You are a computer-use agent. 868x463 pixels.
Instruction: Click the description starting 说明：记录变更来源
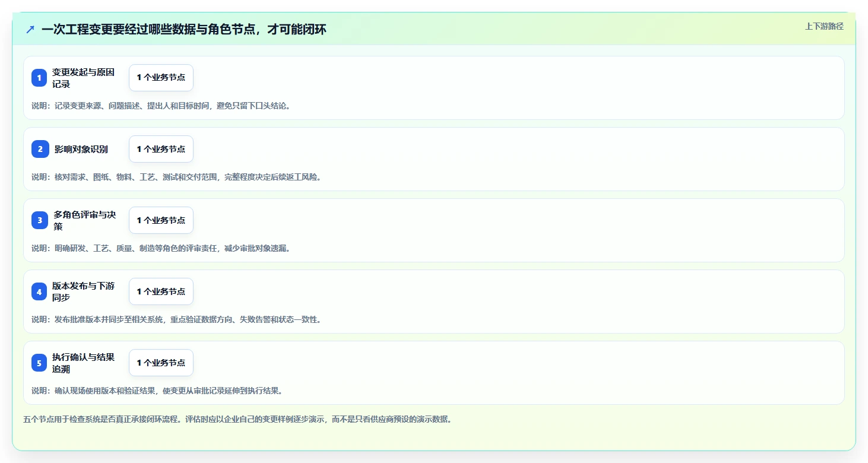click(x=161, y=106)
